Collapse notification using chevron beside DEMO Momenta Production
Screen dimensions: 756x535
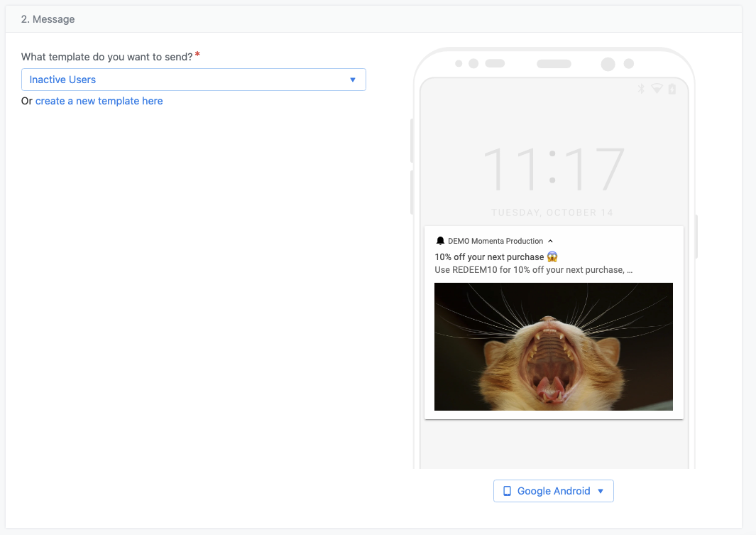point(550,241)
